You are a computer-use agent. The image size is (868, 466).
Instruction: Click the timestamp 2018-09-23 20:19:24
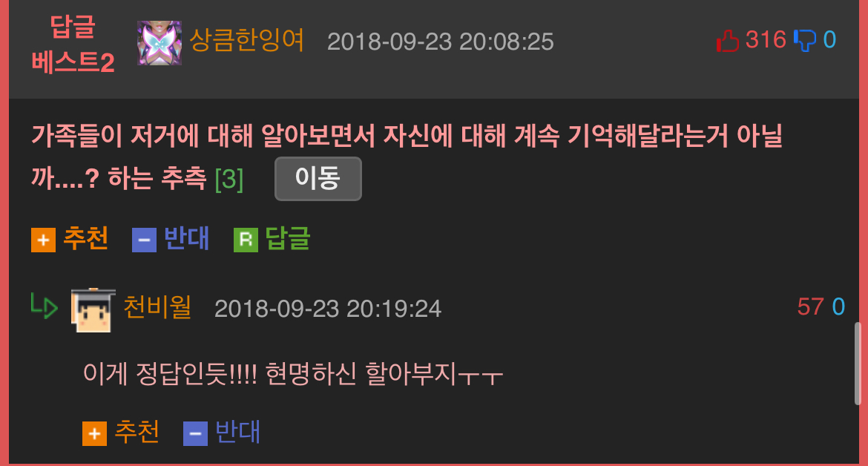pyautogui.click(x=328, y=309)
